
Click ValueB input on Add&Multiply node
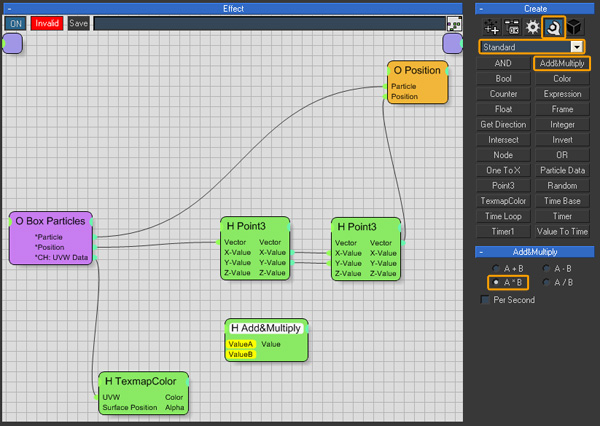(x=240, y=354)
